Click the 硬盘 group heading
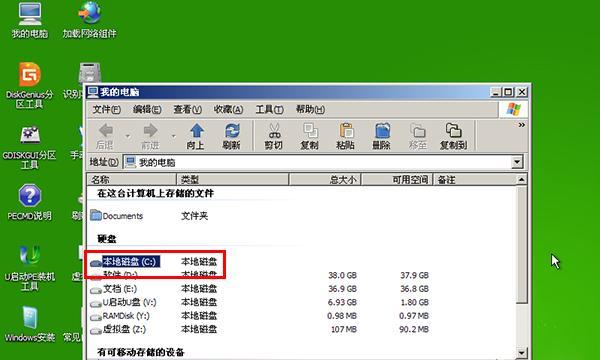Screen dimensions: 600x360 [107, 239]
